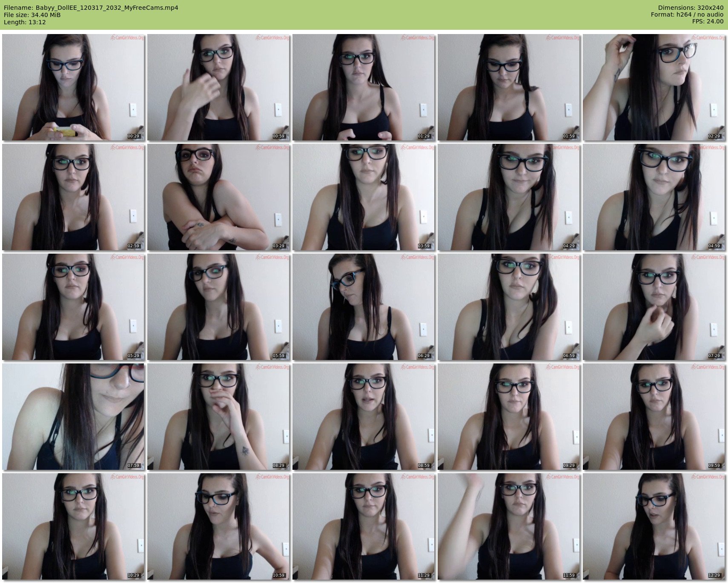Pick the frame marked 11:59

(x=509, y=526)
